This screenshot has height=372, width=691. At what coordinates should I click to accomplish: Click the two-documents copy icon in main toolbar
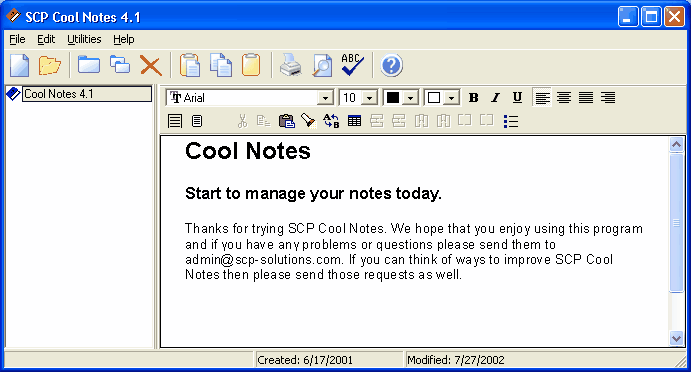click(221, 65)
